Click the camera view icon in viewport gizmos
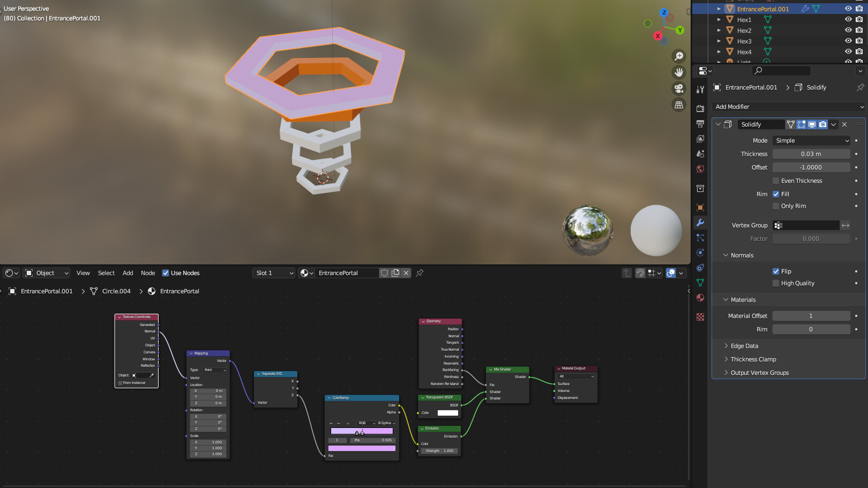This screenshot has width=868, height=488. 679,88
